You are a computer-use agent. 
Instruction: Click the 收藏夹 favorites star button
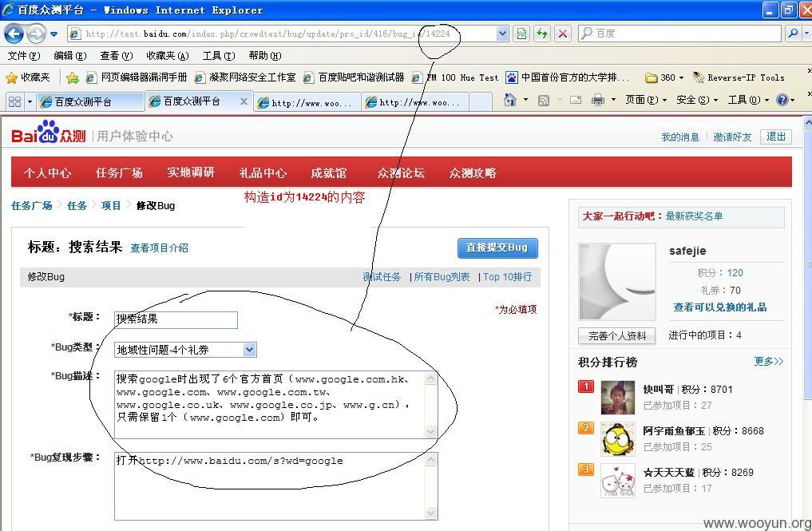point(27,77)
